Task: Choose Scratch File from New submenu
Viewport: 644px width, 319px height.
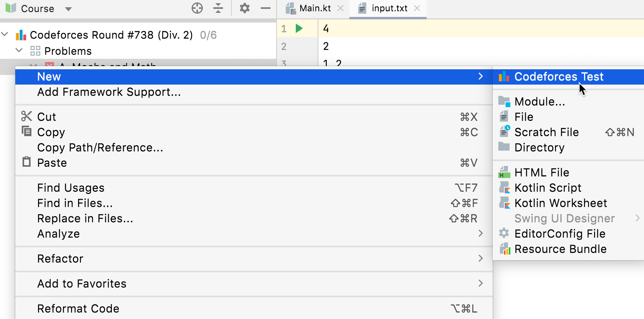Action: click(x=546, y=132)
